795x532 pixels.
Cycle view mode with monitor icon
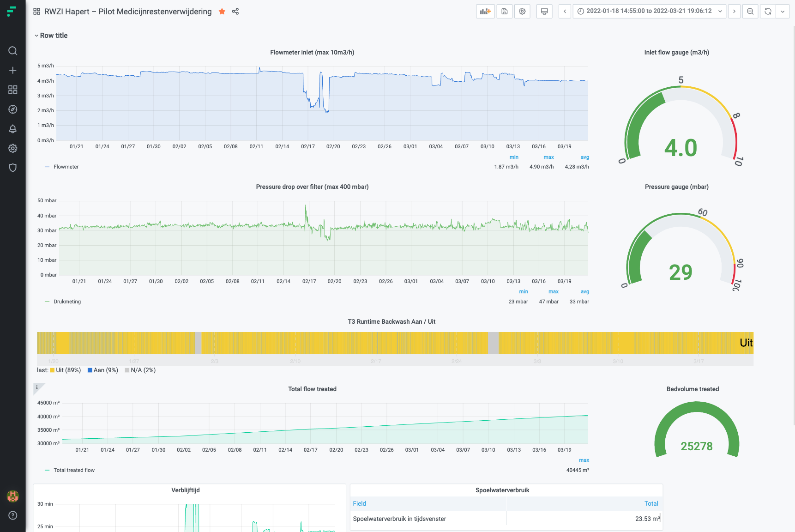[x=544, y=12]
